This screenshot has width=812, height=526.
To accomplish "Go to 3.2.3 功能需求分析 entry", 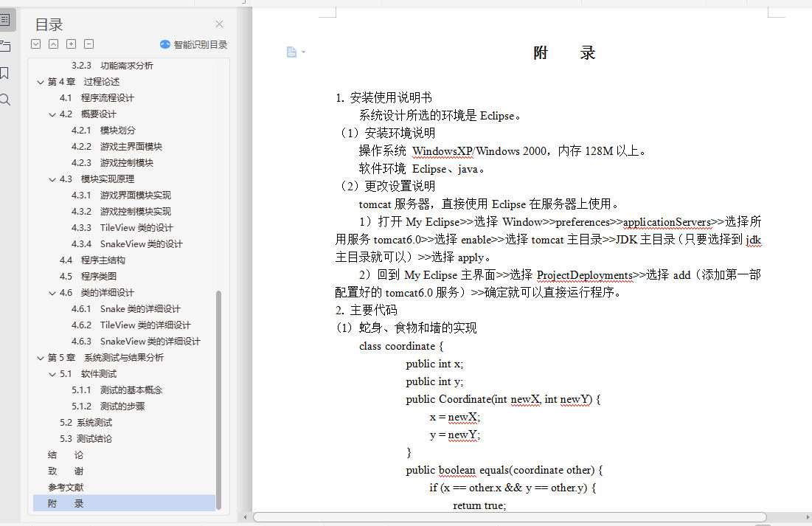I will click(x=112, y=66).
